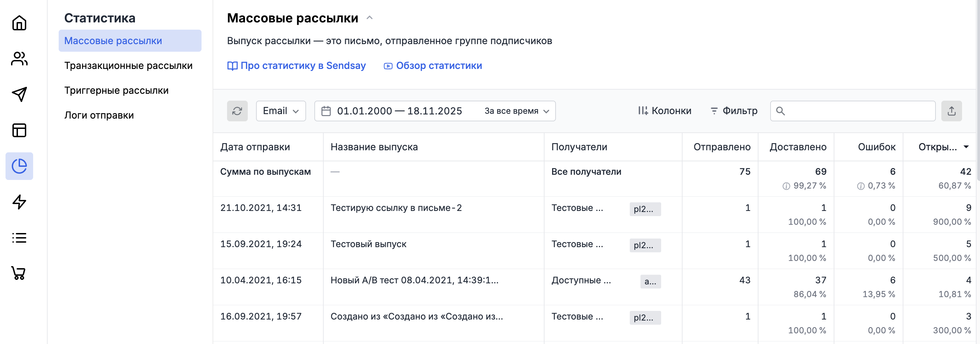
Task: Open Триггерные рассылки section
Action: pos(116,90)
